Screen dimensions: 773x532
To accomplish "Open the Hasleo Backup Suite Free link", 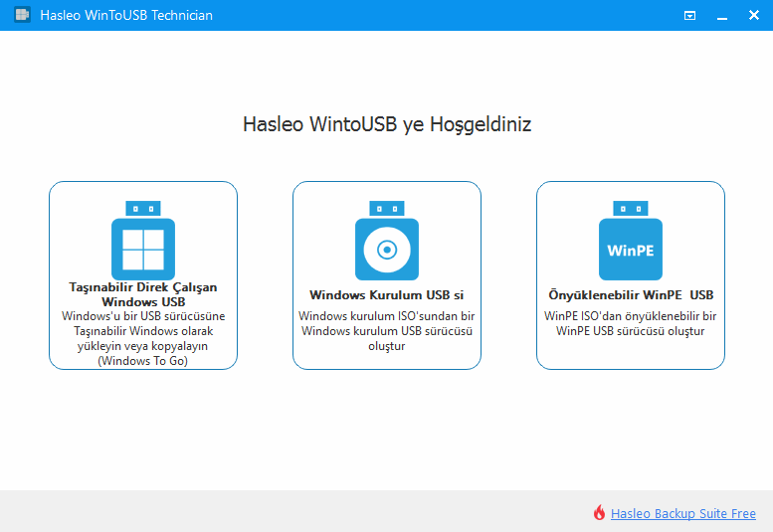I will [x=682, y=514].
